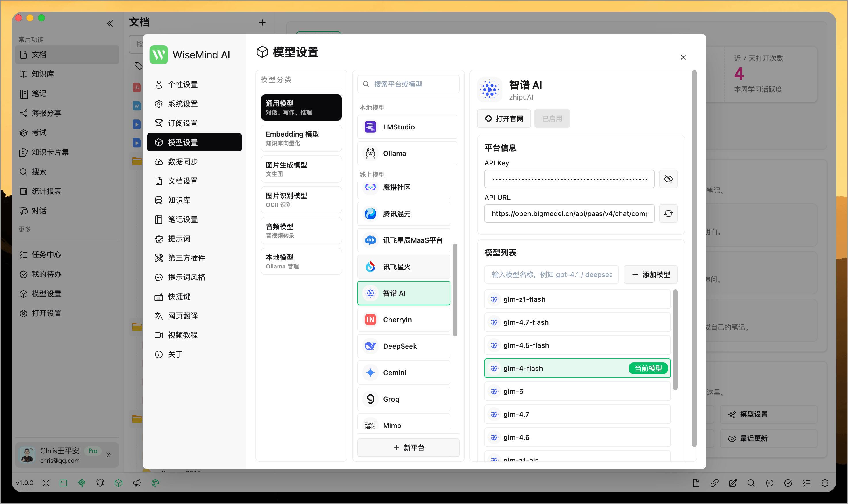Click the fullscreen icon in the status bar
The height and width of the screenshot is (504, 848).
[x=46, y=483]
